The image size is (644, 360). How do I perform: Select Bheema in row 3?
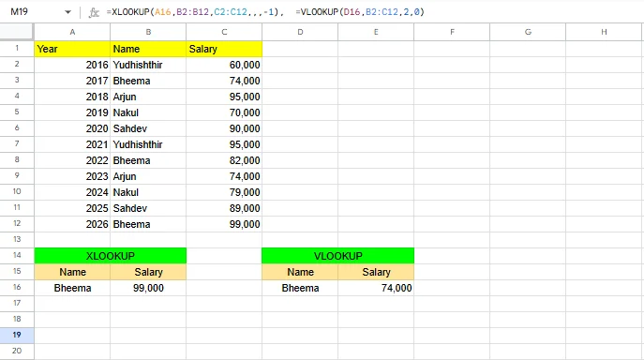coord(148,81)
